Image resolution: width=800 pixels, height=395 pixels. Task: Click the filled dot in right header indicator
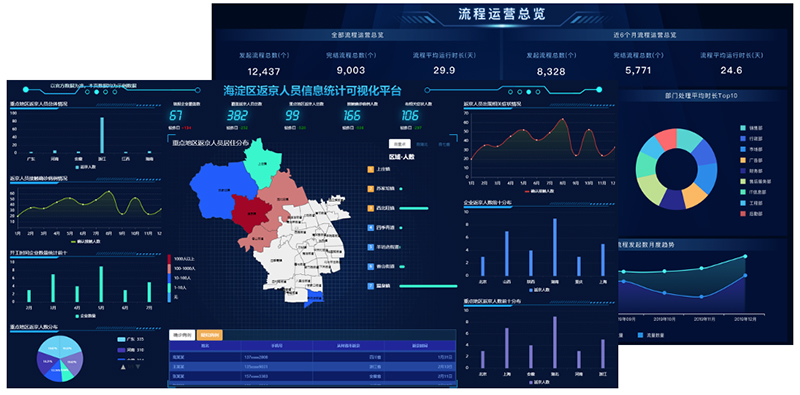(529, 92)
